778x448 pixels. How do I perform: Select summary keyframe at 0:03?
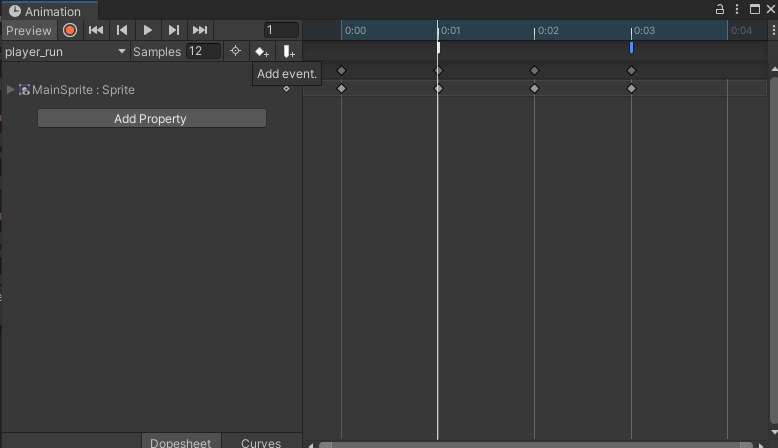(631, 70)
